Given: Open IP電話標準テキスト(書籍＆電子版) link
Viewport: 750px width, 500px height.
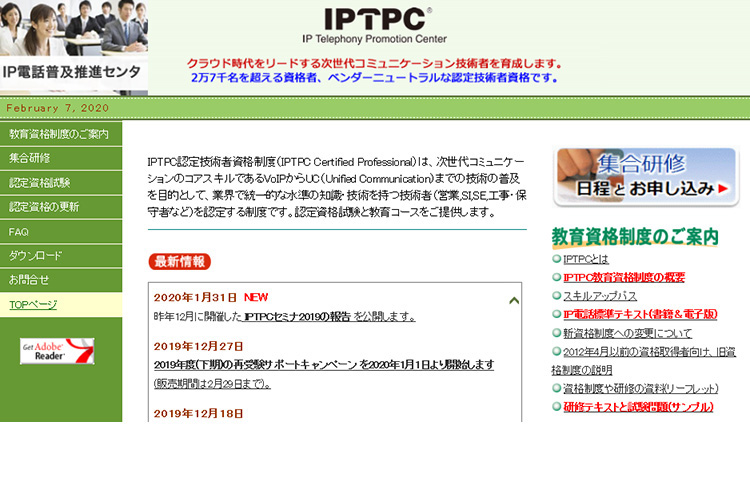Looking at the screenshot, I should pos(640,314).
